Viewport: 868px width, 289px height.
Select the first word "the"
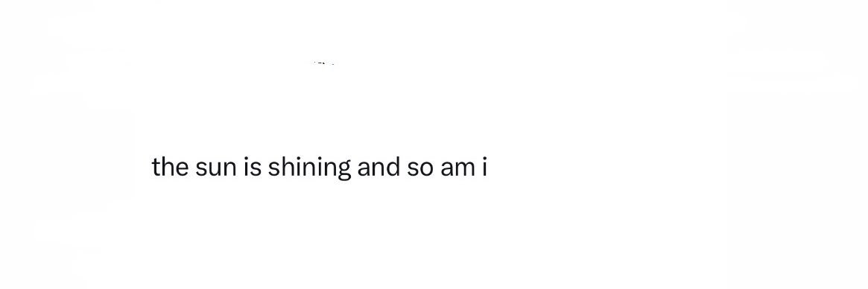pos(171,167)
